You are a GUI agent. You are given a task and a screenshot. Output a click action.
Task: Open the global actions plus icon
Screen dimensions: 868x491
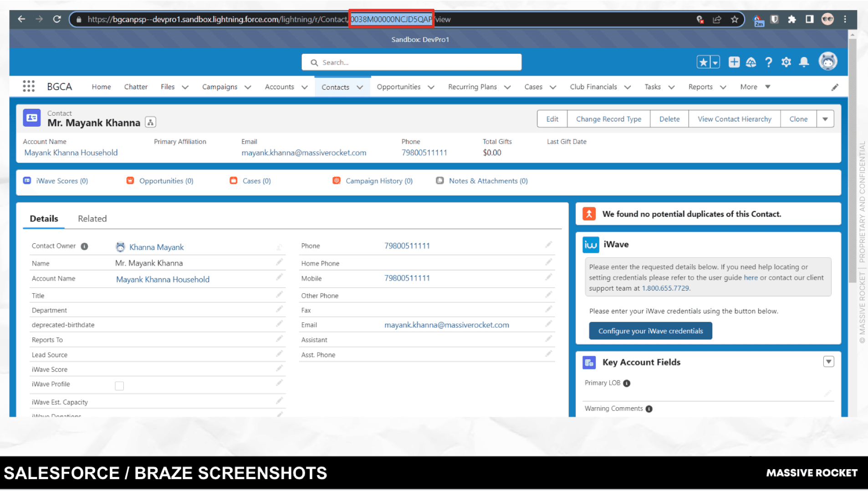coord(734,62)
